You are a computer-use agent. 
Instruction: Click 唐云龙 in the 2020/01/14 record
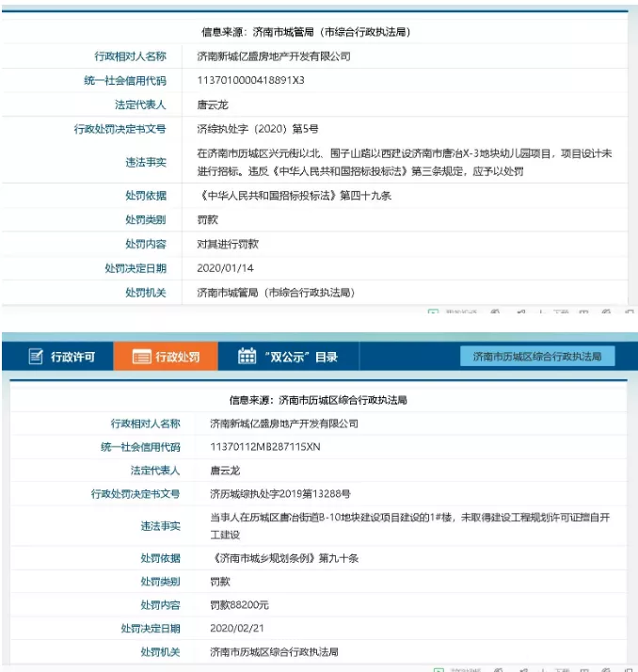213,104
